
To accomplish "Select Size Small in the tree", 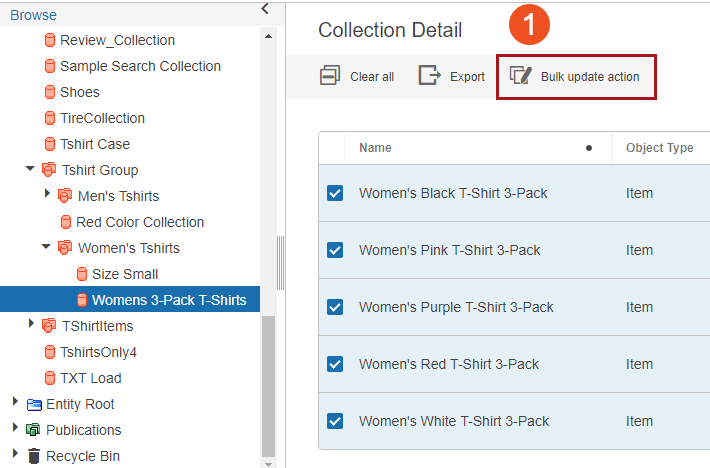I will coord(124,274).
